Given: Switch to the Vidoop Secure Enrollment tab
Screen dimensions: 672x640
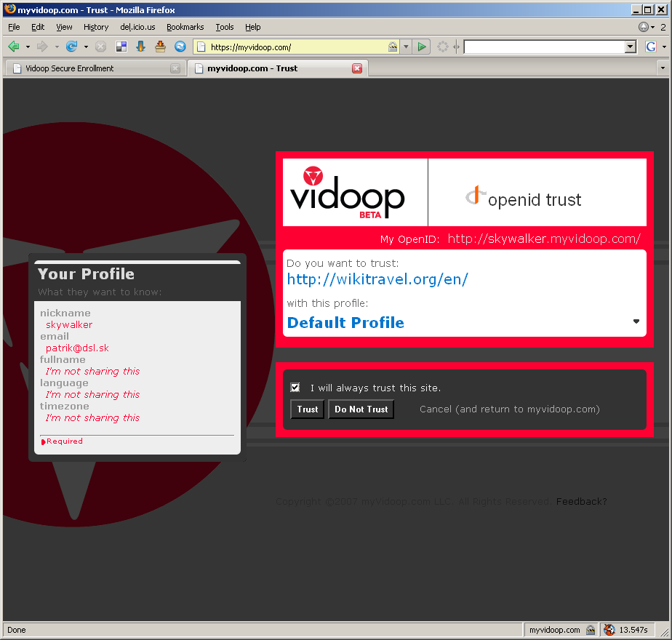Looking at the screenshot, I should point(95,68).
